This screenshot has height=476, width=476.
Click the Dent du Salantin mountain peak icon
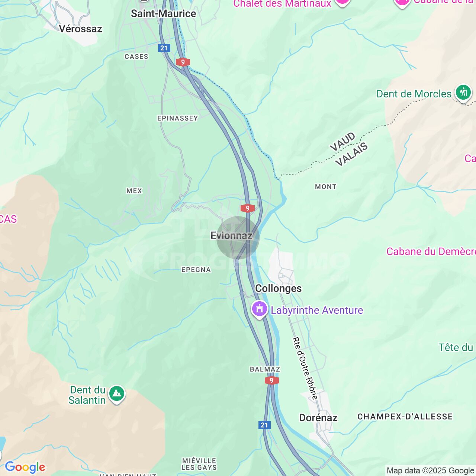(116, 393)
